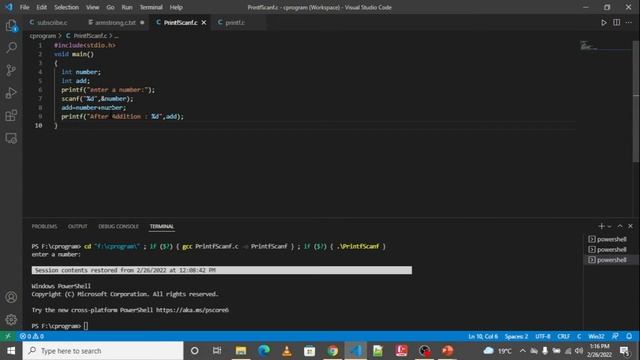Click the Windows search box
This screenshot has height=360, width=640.
pos(103,351)
